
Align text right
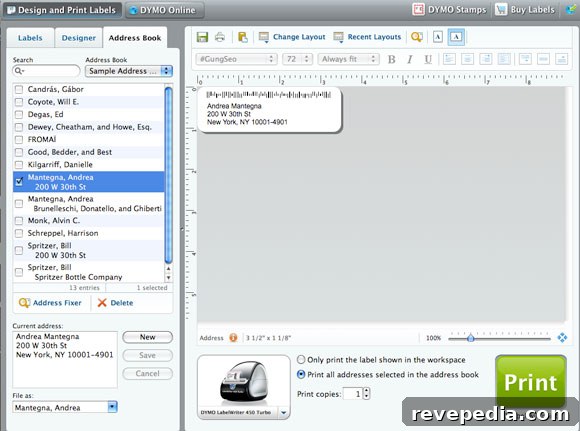[486, 59]
